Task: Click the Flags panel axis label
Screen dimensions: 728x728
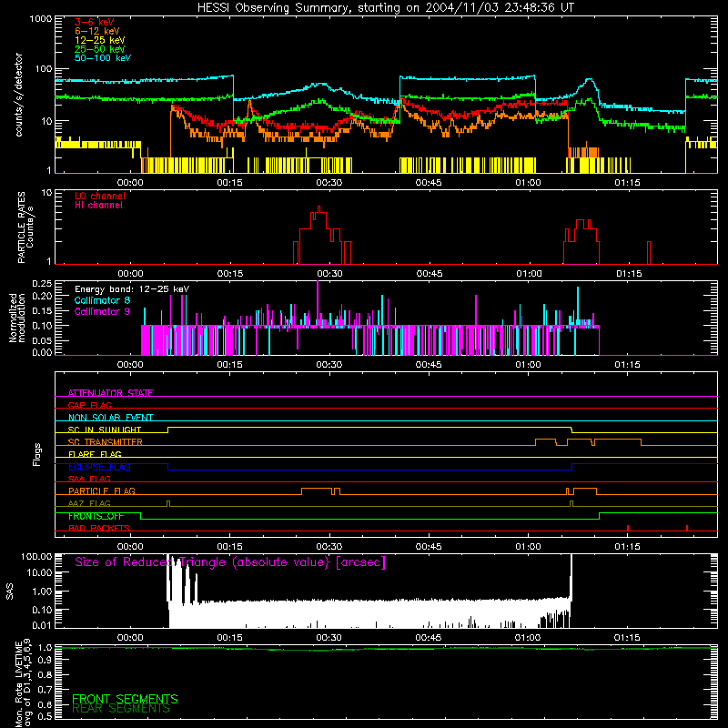Action: click(37, 454)
